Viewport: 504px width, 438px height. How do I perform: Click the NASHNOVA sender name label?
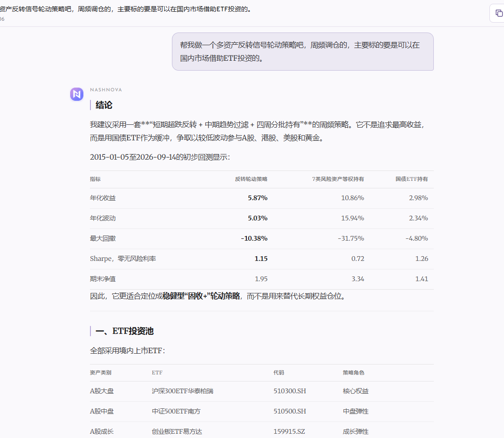106,89
